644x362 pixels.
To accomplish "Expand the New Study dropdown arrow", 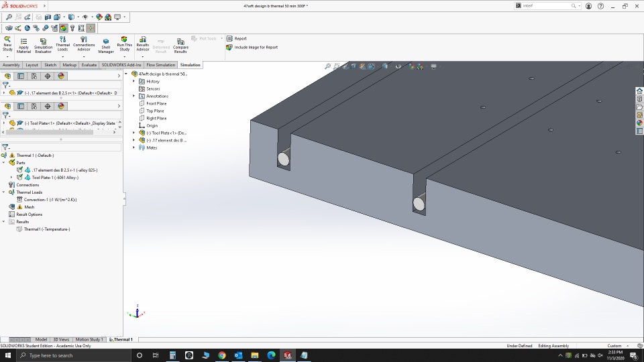I will coord(7,56).
